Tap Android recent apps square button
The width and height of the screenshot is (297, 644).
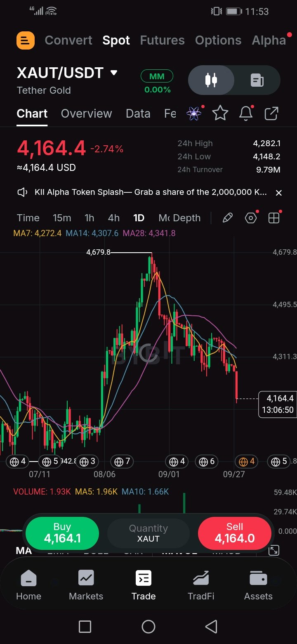coord(85,627)
